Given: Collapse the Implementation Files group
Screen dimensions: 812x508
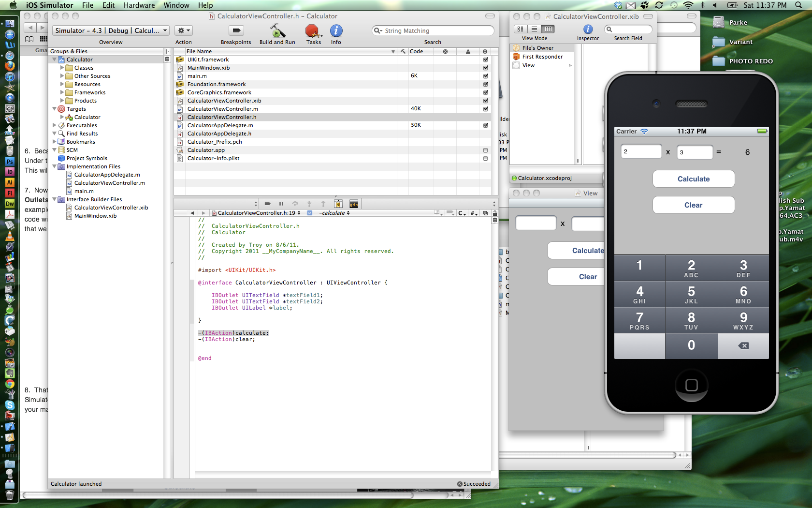Looking at the screenshot, I should point(55,166).
